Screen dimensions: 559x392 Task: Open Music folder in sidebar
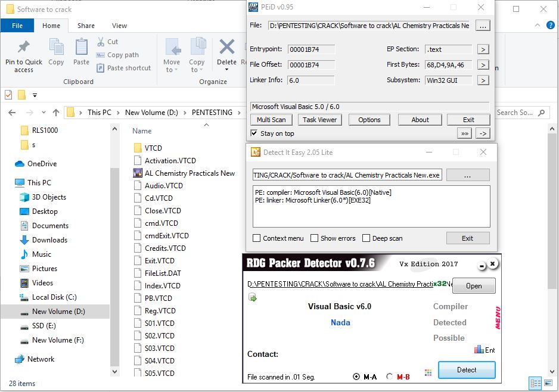click(36, 254)
